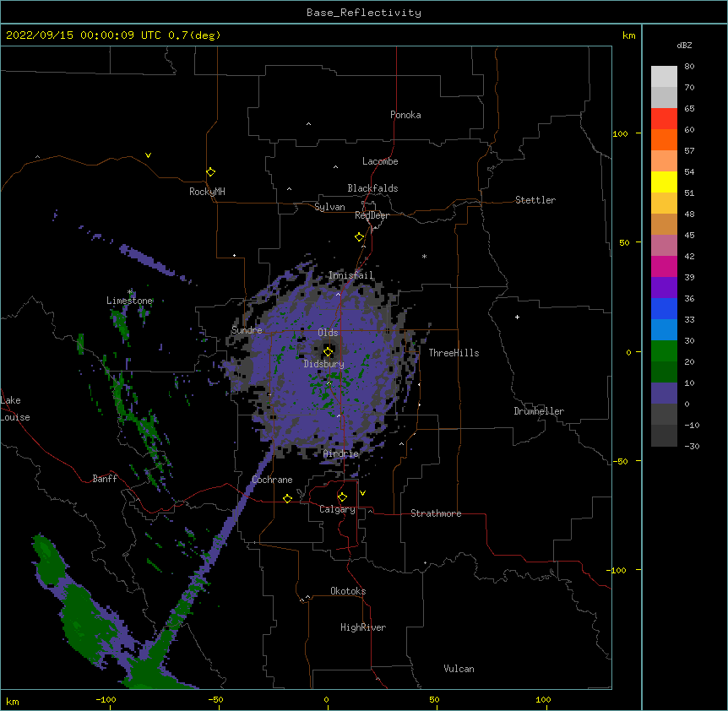Viewport: 728px width, 711px height.
Task: Click the yellow V marker east of Calgary
Action: pyautogui.click(x=362, y=493)
